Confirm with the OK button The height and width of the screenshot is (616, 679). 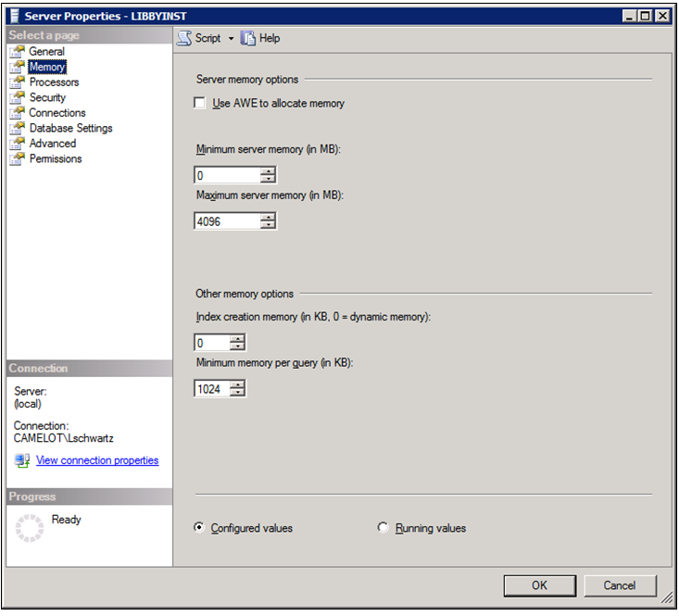tap(539, 585)
